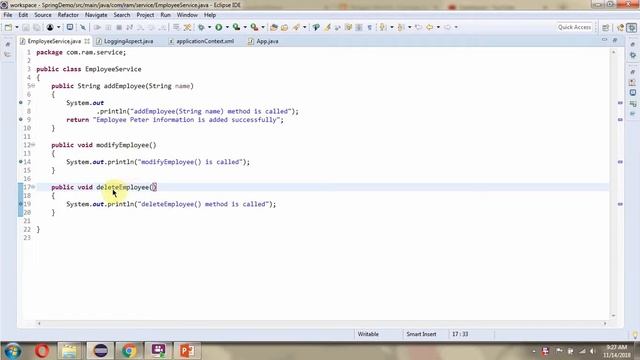Maximize the editor area
Screen dimensions: 640x360
coord(615,40)
